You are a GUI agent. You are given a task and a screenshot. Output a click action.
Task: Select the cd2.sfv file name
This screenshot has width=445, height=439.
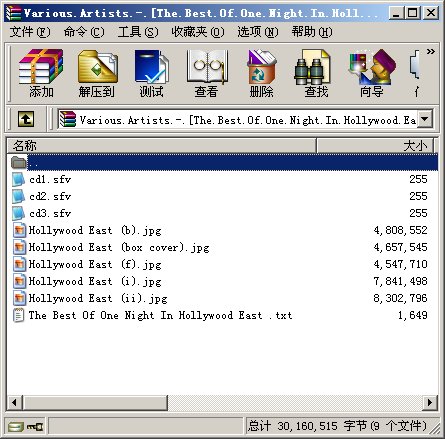[x=50, y=196]
